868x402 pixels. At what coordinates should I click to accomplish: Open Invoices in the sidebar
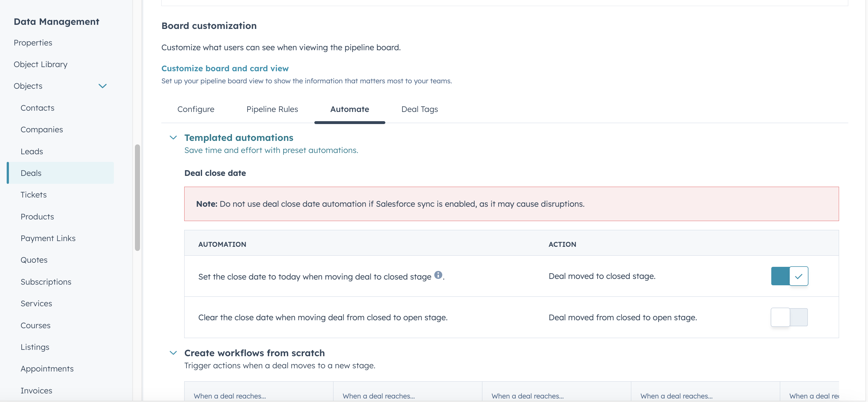[36, 391]
